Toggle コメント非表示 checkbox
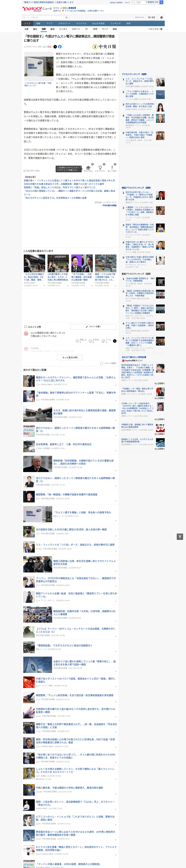The width and height of the screenshot is (186, 868). (102, 363)
